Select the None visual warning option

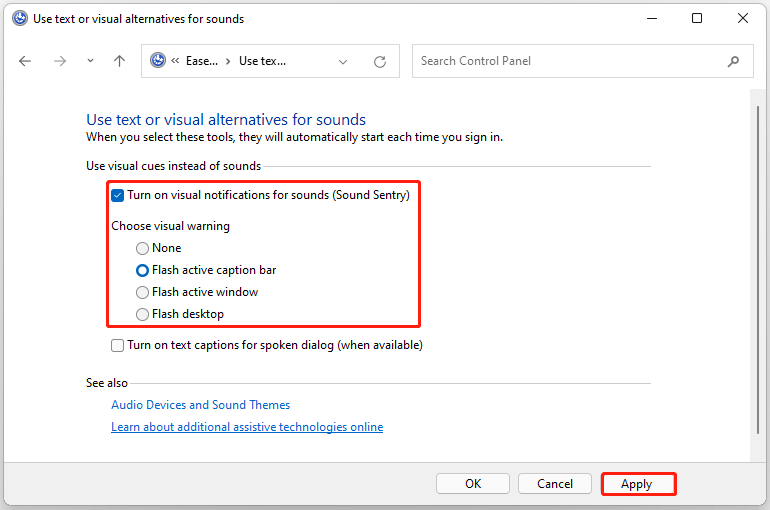pyautogui.click(x=143, y=248)
